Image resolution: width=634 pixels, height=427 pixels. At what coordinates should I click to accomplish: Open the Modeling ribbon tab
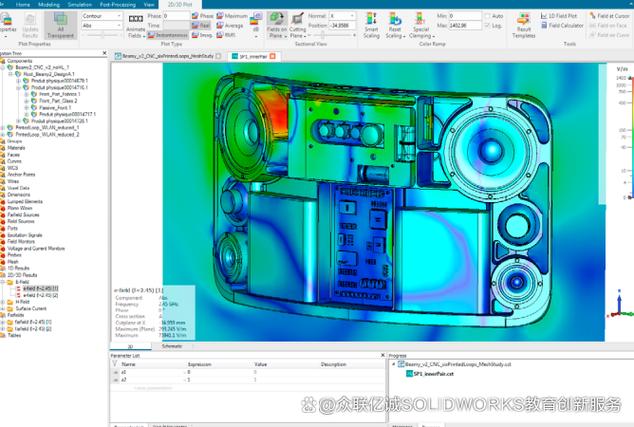49,4
